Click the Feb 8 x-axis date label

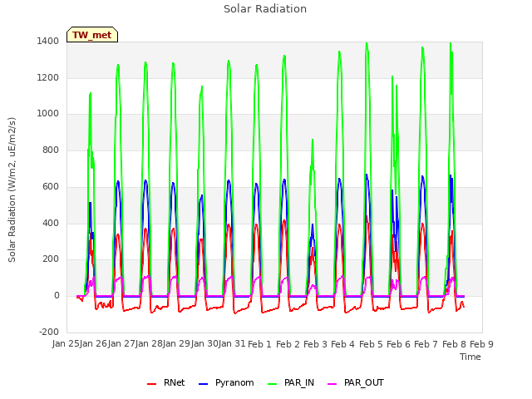pyautogui.click(x=454, y=344)
